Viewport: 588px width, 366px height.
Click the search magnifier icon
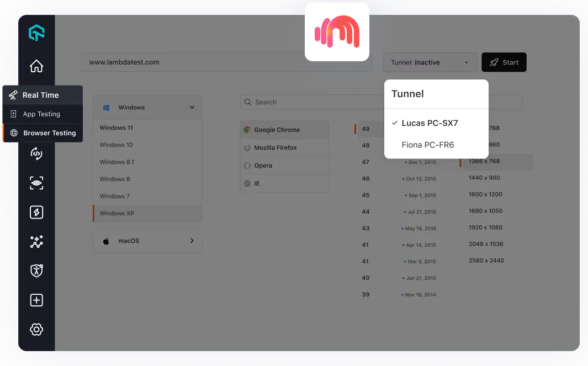pos(247,102)
